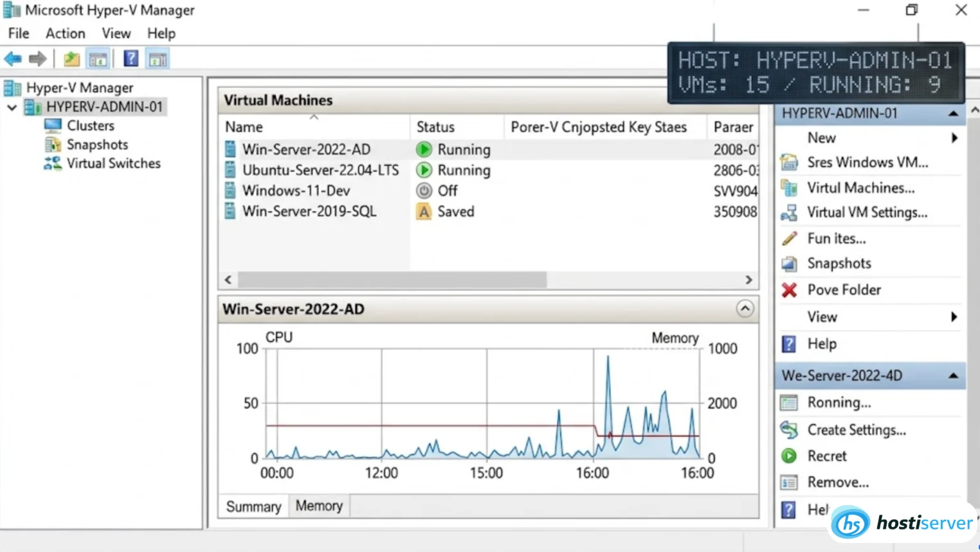980x552 pixels.
Task: Click the VM list horizontal scrollbar thumb
Action: 392,280
